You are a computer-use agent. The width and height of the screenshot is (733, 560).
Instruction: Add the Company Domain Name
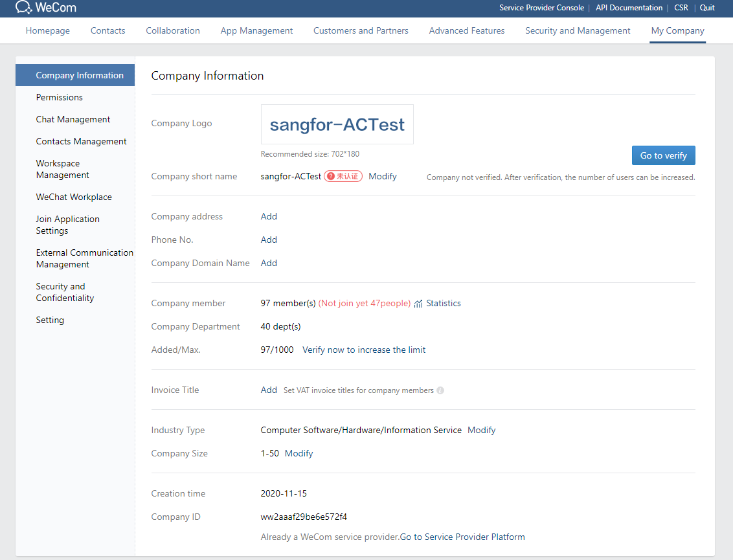(269, 263)
